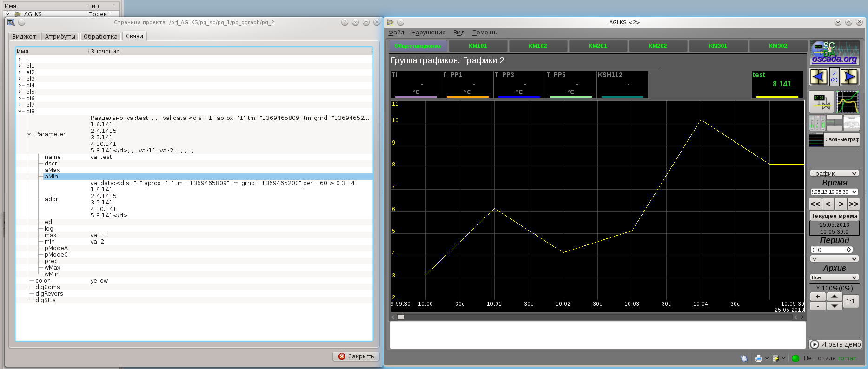Go to next page with right blue arrow
The image size is (868, 369).
(x=849, y=77)
